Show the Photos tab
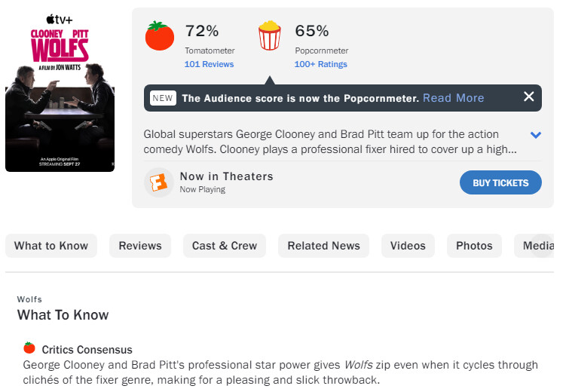 tap(474, 246)
